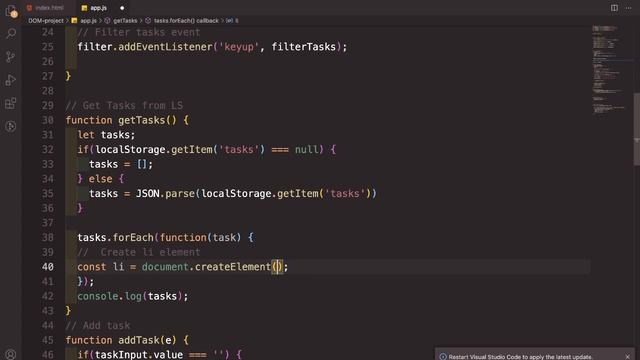
Task: Click app.js in the breadcrumb path
Action: pos(88,20)
